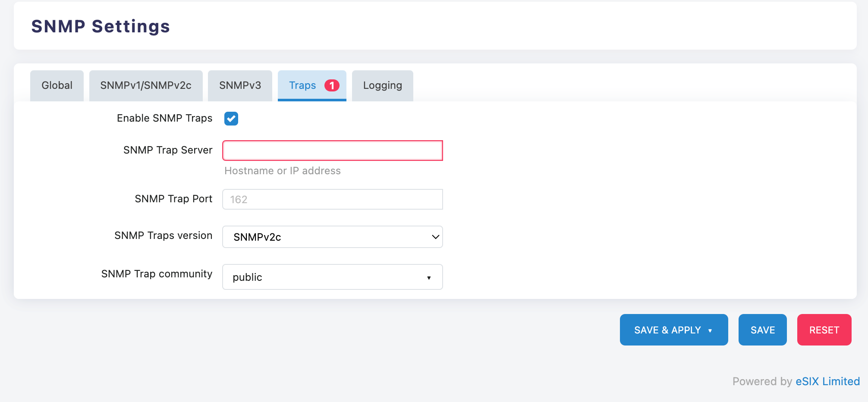Open the SNMP Trap community dropdown
Screen dimensions: 868x402
[x=332, y=277]
